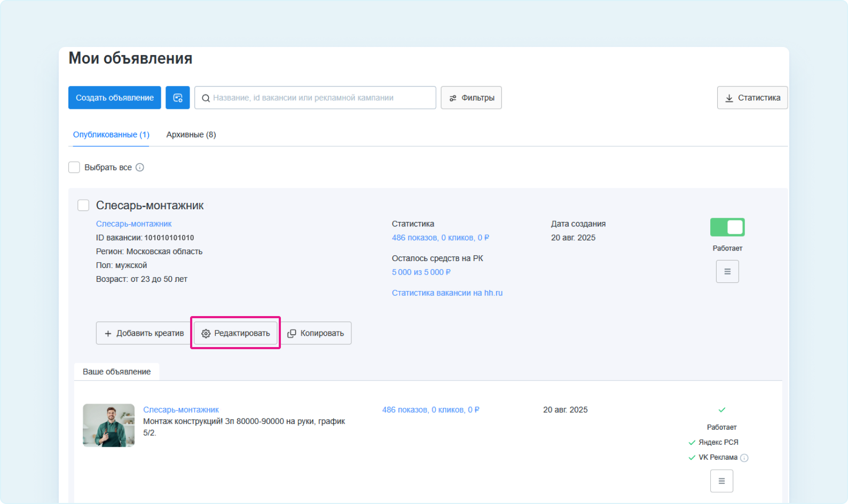Click the blue icon button beside Create ad

[x=177, y=98]
